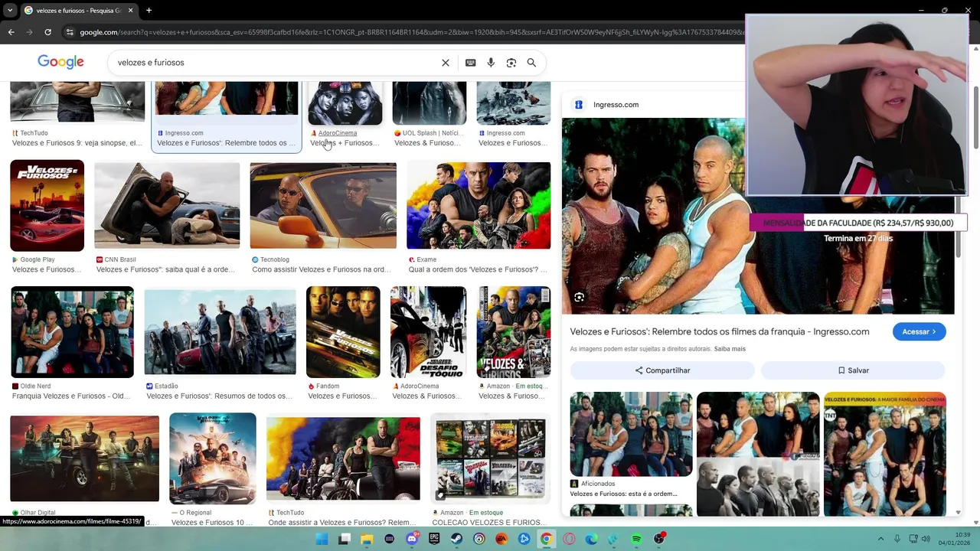Reload the current page
The image size is (980, 551).
[47, 32]
